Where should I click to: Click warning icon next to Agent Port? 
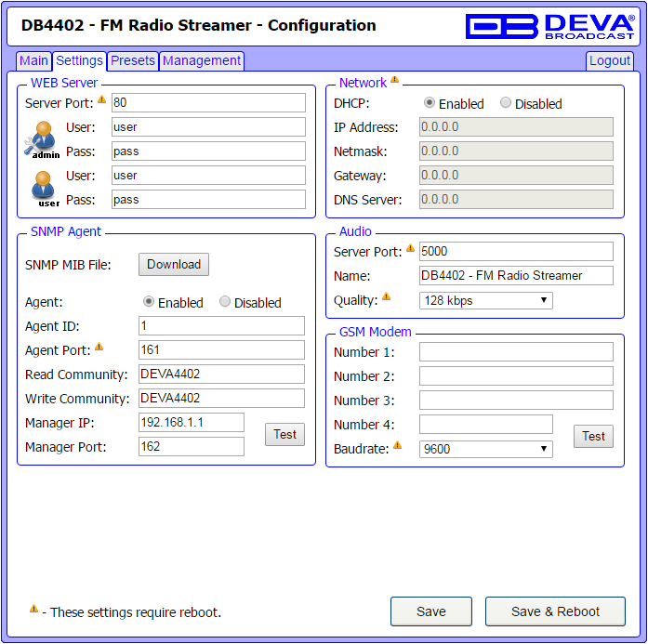tap(99, 347)
